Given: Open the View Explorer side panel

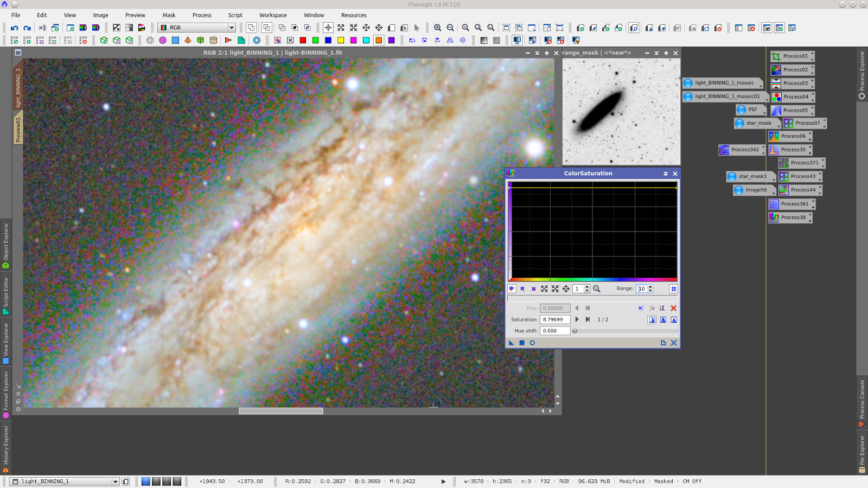Looking at the screenshot, I should [x=6, y=340].
